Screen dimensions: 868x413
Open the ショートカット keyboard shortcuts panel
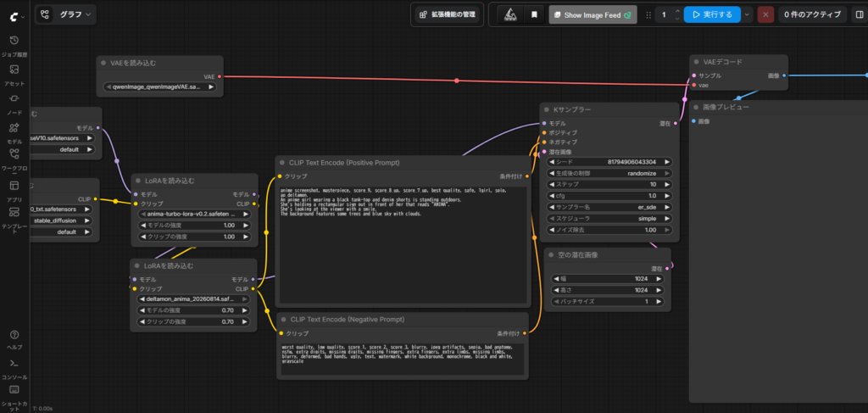(x=14, y=398)
